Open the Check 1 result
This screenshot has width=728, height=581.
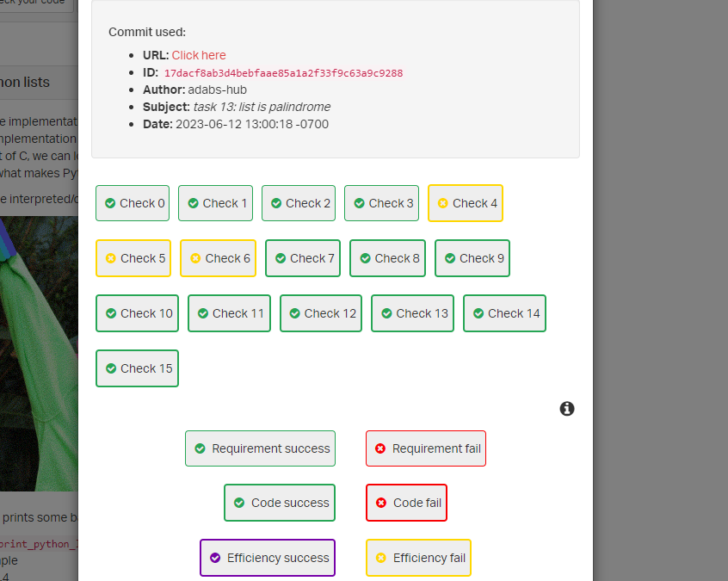pos(215,203)
